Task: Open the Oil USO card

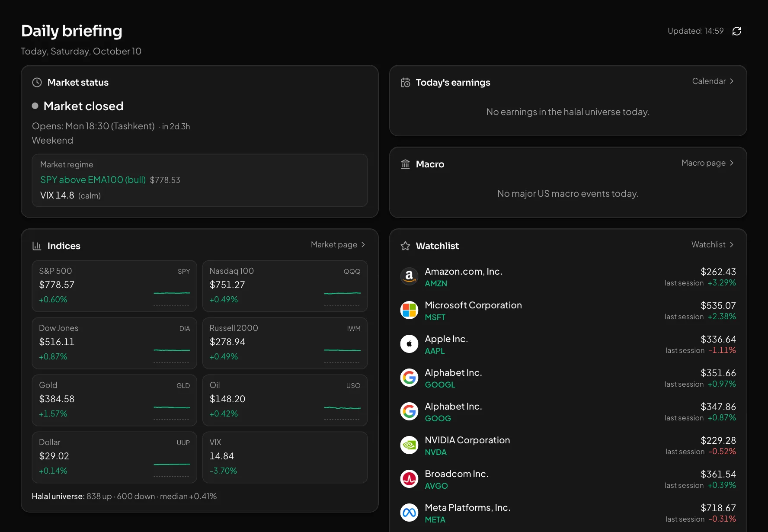Action: pyautogui.click(x=285, y=400)
